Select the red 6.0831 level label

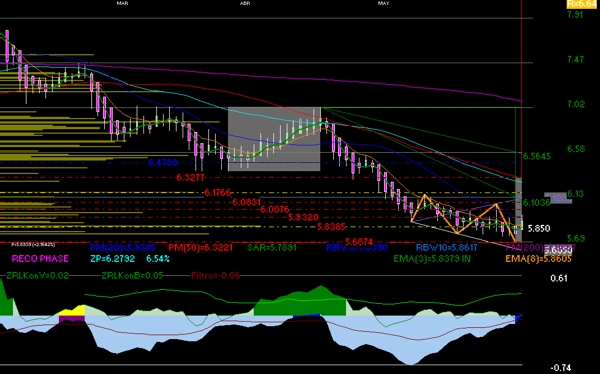point(246,202)
